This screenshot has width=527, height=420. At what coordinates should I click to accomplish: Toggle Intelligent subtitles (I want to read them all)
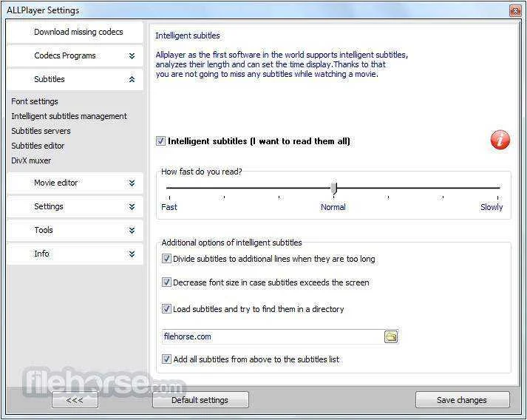pos(160,141)
